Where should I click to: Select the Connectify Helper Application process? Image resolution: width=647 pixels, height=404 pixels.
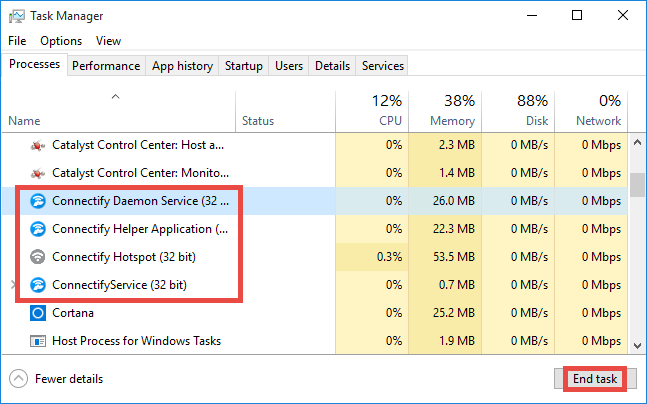[x=315, y=229]
